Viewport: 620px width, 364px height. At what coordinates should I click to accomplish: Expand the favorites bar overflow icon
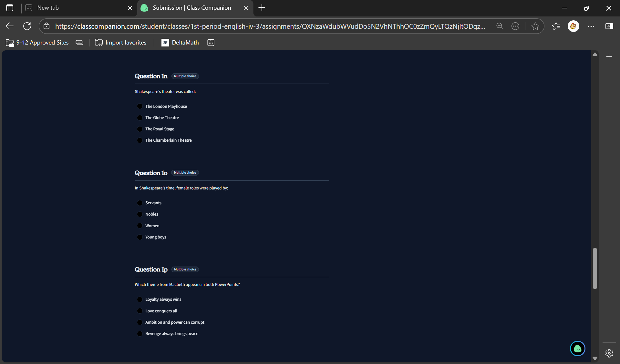pyautogui.click(x=211, y=42)
